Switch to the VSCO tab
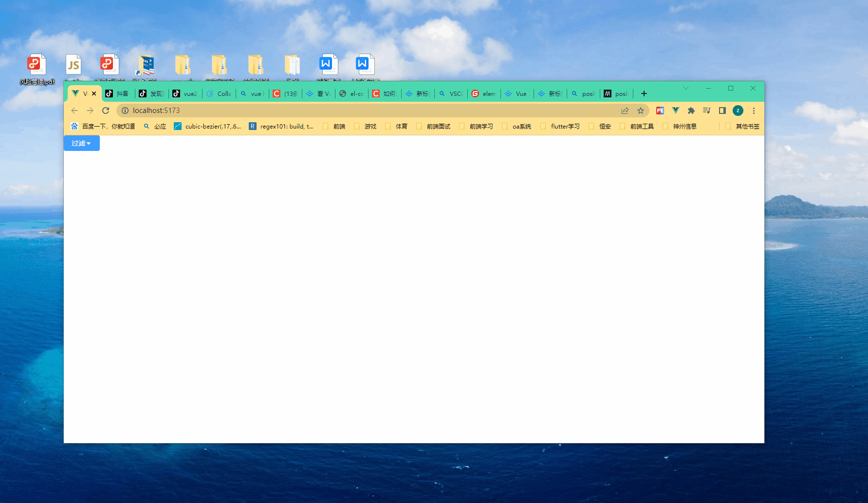 [x=451, y=93]
